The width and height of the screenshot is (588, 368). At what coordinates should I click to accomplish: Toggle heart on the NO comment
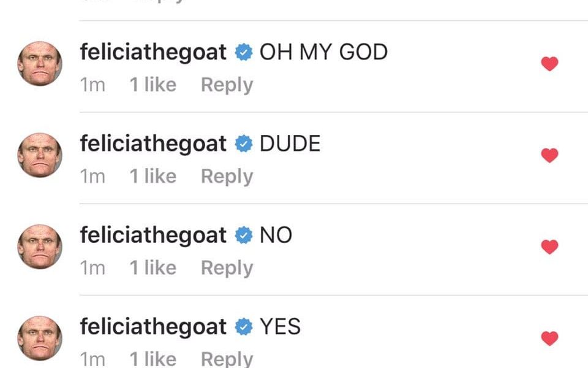(549, 247)
